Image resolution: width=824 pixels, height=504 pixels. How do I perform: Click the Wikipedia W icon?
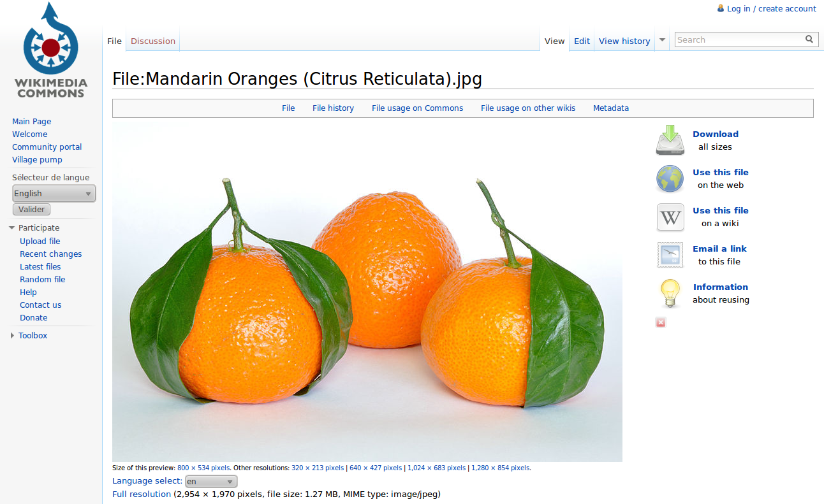click(670, 217)
